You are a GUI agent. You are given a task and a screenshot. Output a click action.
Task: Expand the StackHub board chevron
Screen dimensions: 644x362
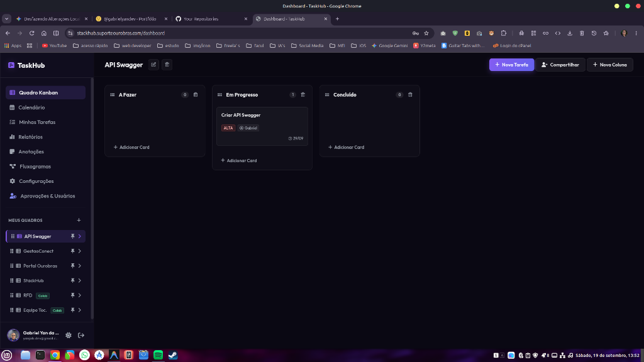tap(80, 281)
